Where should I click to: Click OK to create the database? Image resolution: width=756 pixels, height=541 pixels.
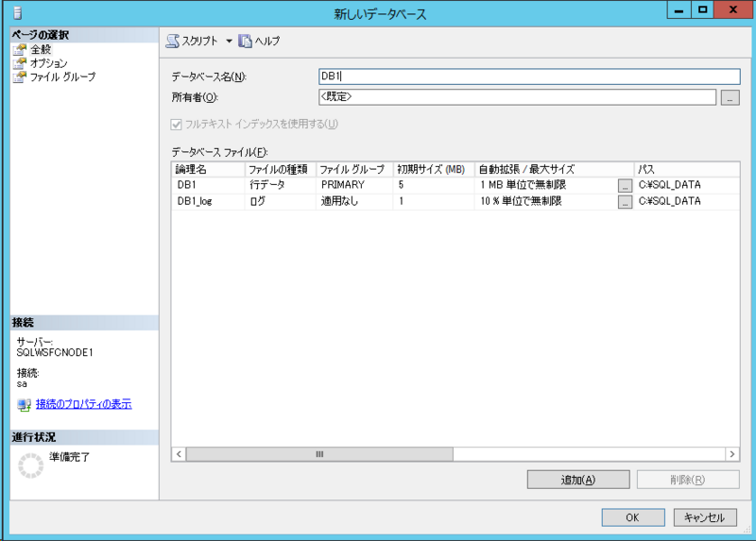[632, 517]
